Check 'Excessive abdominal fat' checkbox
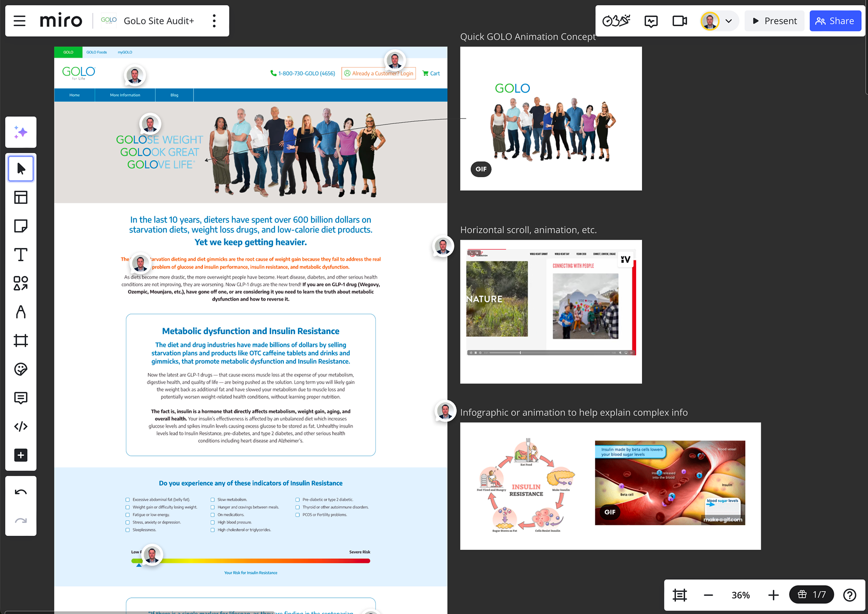This screenshot has height=614, width=868. (x=127, y=500)
